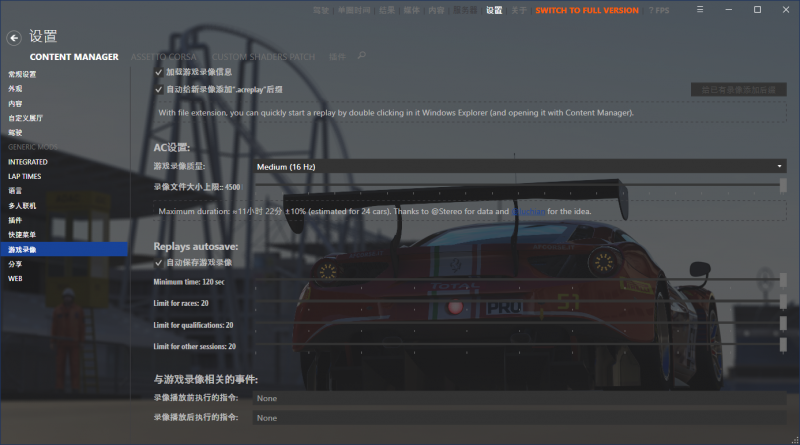Click the dropdown arrow of 游戏录像质量
This screenshot has width=800, height=445.
point(779,166)
